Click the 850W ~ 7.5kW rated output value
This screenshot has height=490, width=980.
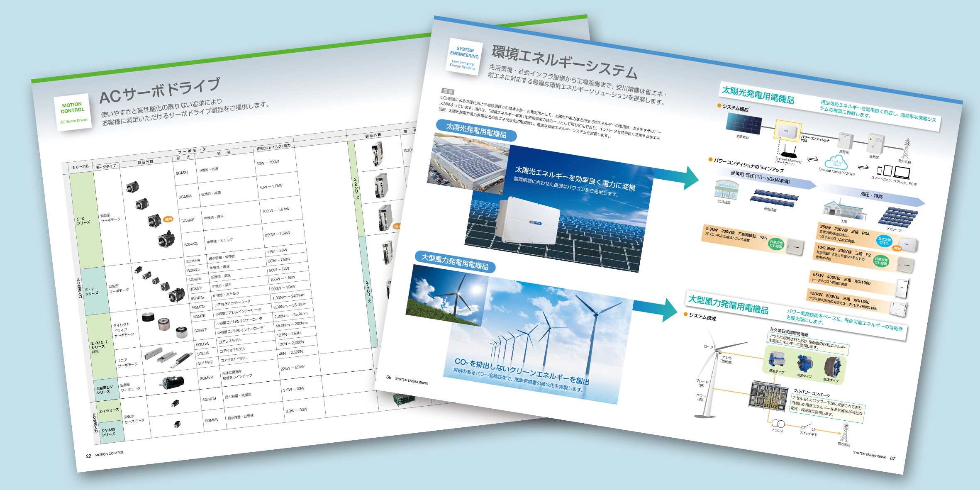coord(278,234)
